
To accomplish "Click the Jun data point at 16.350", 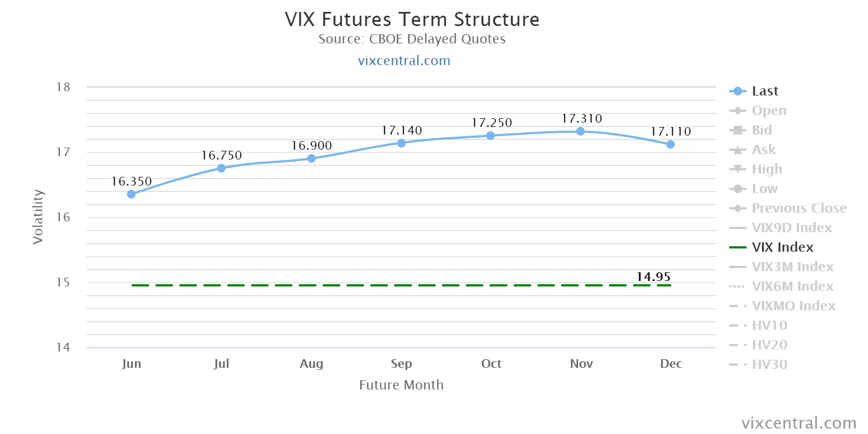I will [131, 194].
